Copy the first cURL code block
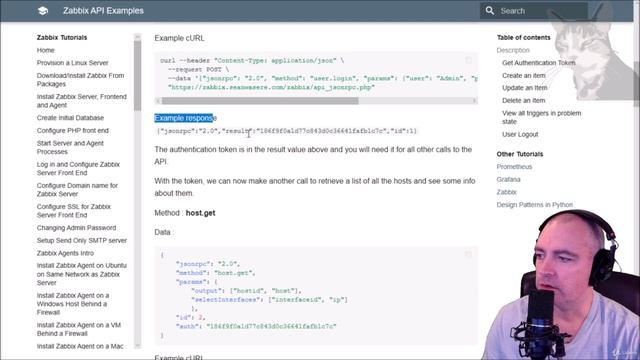 469,60
